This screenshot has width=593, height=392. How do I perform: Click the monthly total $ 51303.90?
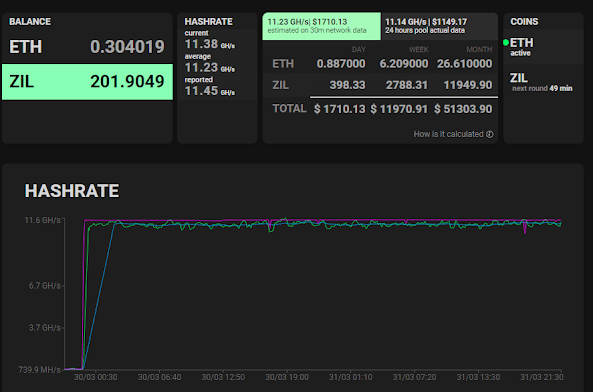pyautogui.click(x=463, y=109)
